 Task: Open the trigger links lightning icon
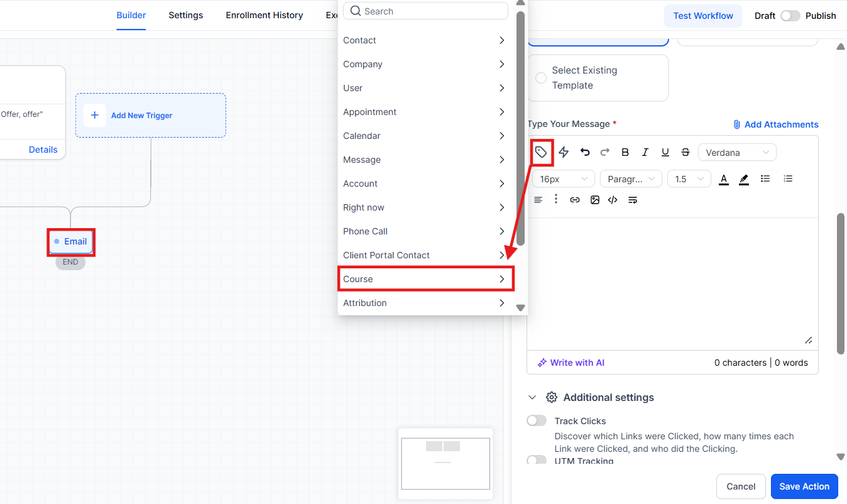coord(564,152)
